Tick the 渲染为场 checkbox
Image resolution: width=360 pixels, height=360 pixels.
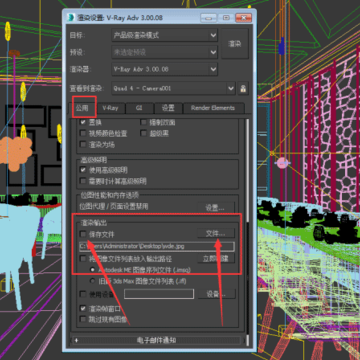coord(83,144)
